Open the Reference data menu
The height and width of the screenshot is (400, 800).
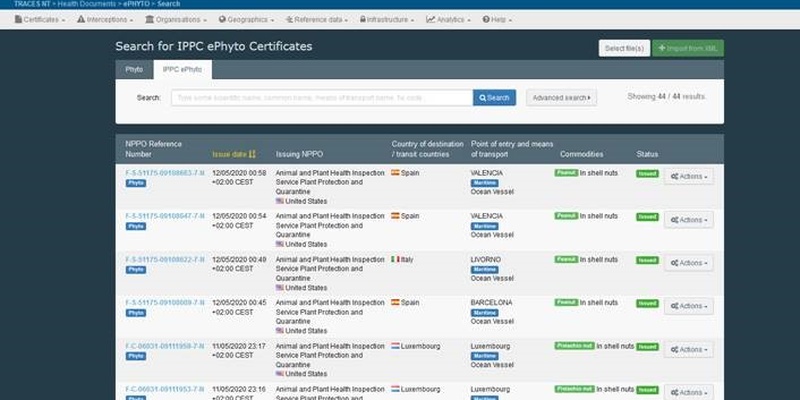point(317,20)
